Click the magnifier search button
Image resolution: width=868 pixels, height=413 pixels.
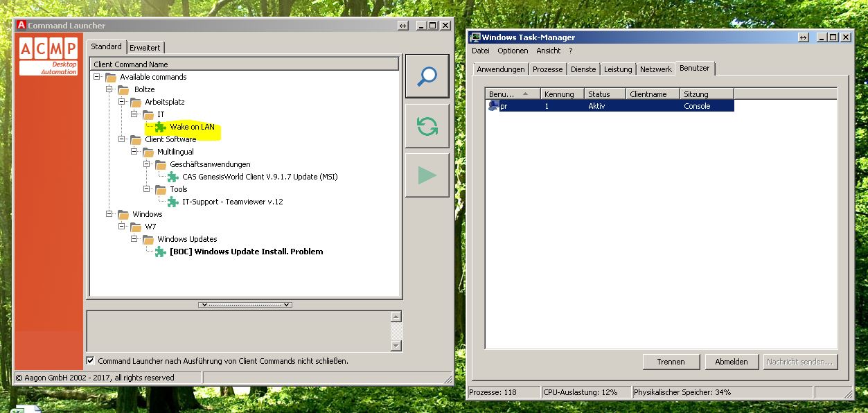[427, 77]
